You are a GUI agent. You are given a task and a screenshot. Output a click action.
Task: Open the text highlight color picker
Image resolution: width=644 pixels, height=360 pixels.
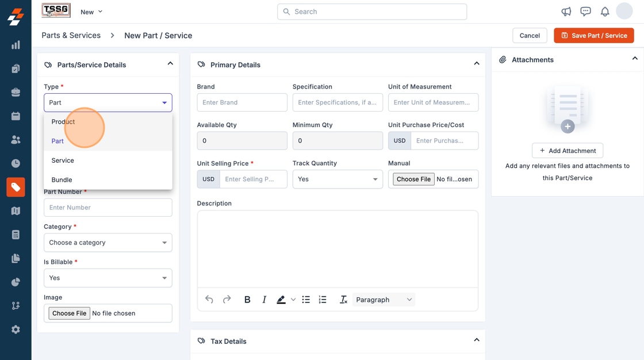[x=293, y=300]
